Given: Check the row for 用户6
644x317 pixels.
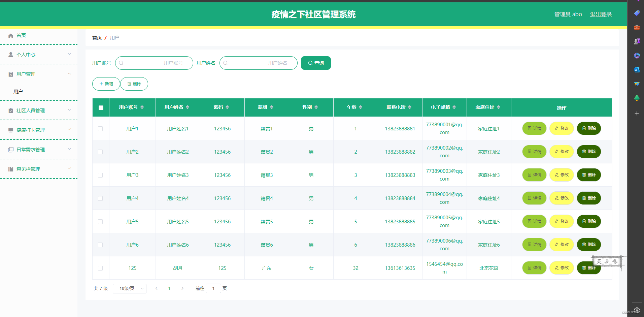Looking at the screenshot, I should tap(100, 245).
